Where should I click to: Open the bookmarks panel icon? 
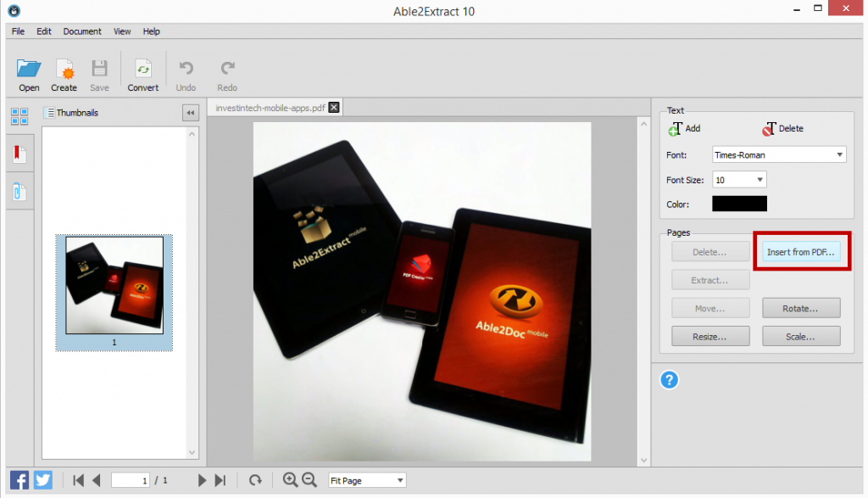click(19, 154)
